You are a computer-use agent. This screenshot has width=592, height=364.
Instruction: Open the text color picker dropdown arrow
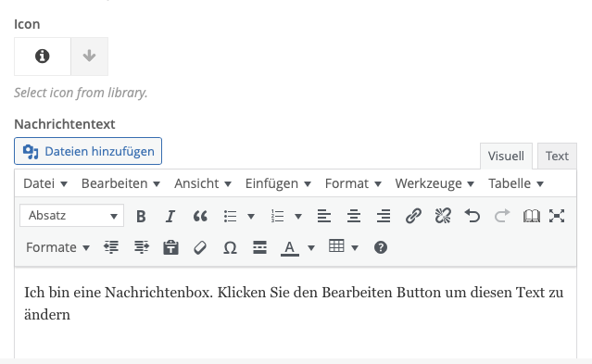coord(311,247)
